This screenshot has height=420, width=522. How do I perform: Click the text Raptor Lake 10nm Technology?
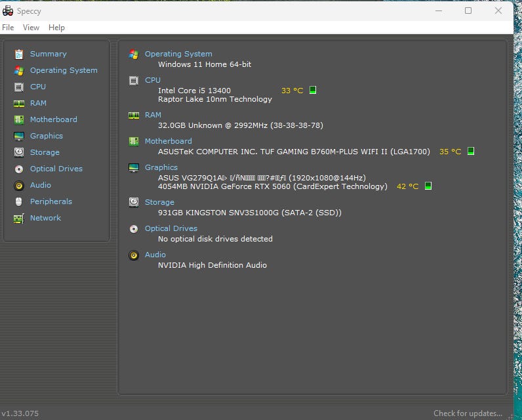[215, 99]
